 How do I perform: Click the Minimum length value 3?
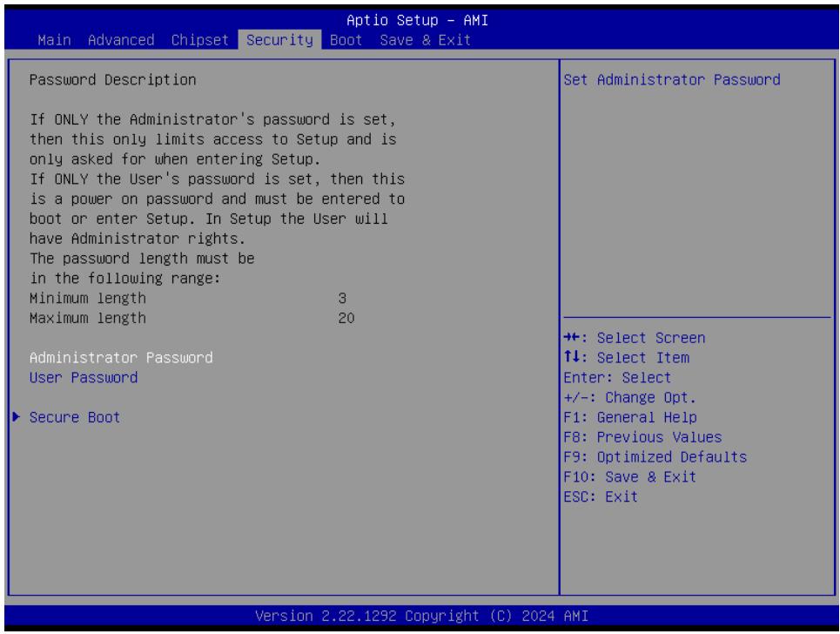(x=342, y=298)
